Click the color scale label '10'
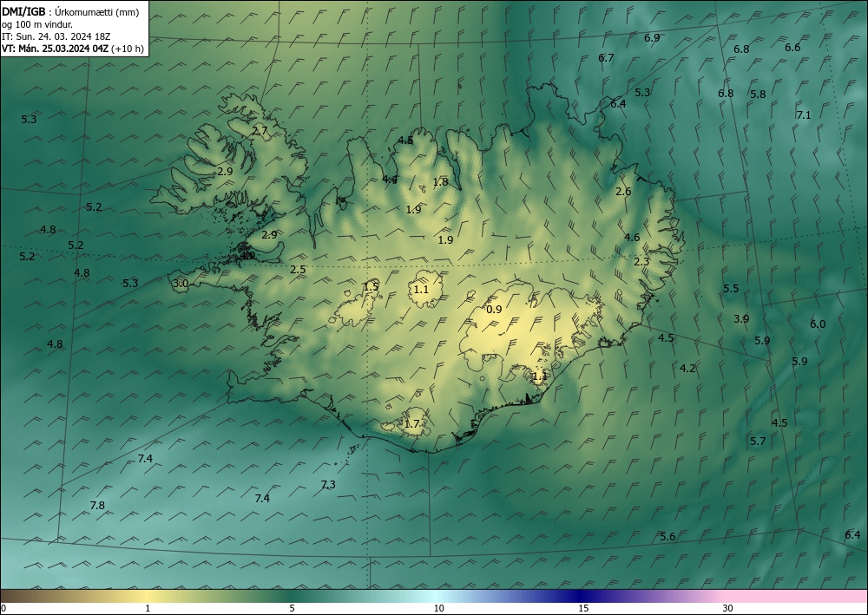868x615 pixels. (x=439, y=608)
